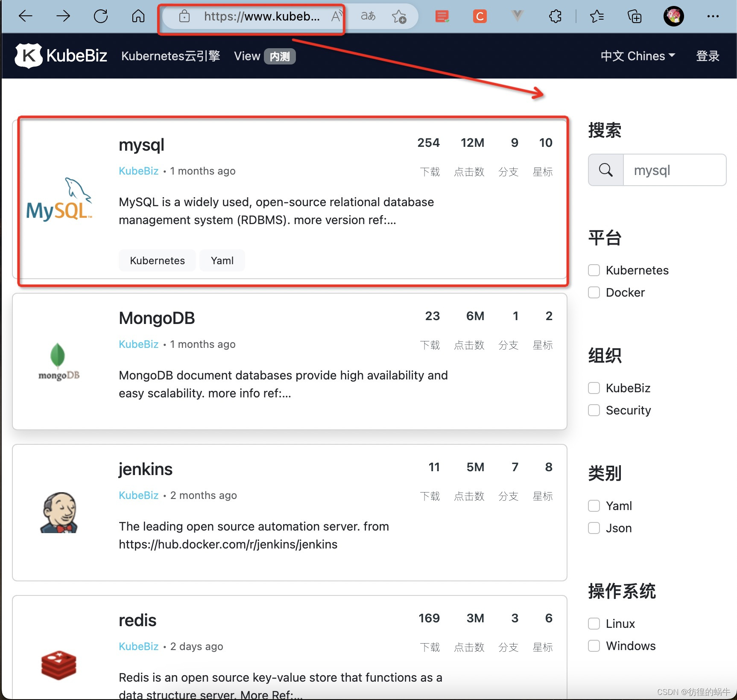The width and height of the screenshot is (737, 700).
Task: Click the address bar URL field
Action: (x=262, y=16)
